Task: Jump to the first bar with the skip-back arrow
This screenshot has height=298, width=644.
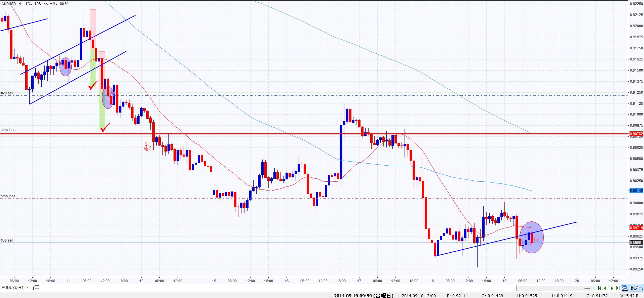Action: click(599, 288)
